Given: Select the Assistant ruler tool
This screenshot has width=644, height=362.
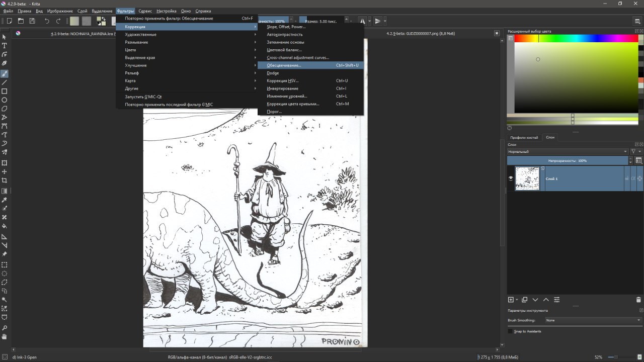Looking at the screenshot, I should [5, 236].
